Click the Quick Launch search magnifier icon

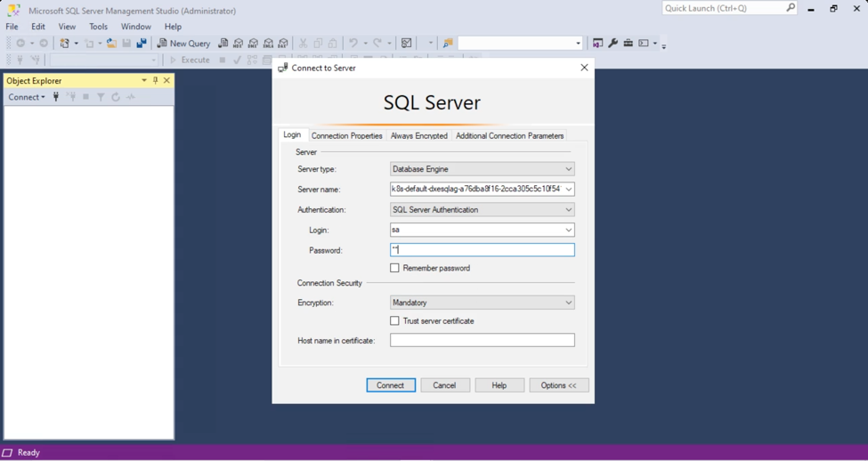(790, 8)
